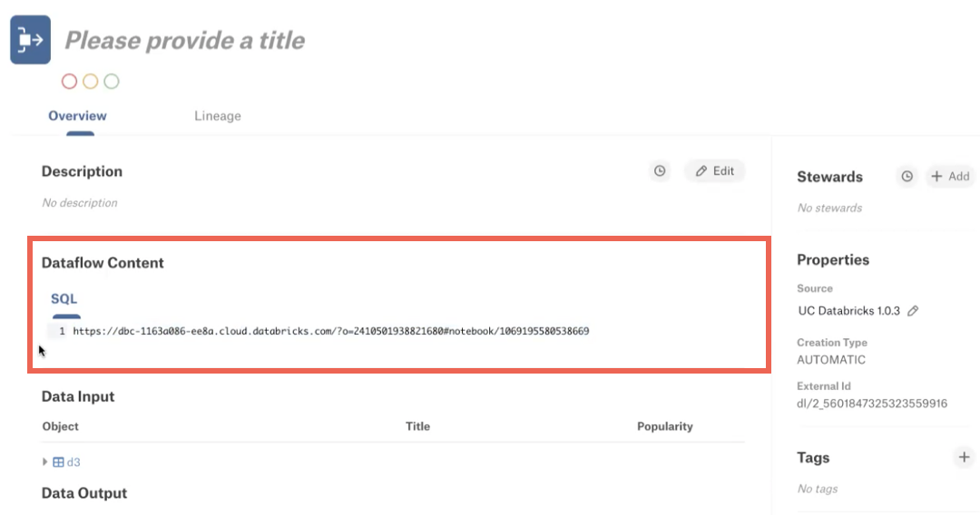Click the Databricks notebook URL line

[x=330, y=331]
